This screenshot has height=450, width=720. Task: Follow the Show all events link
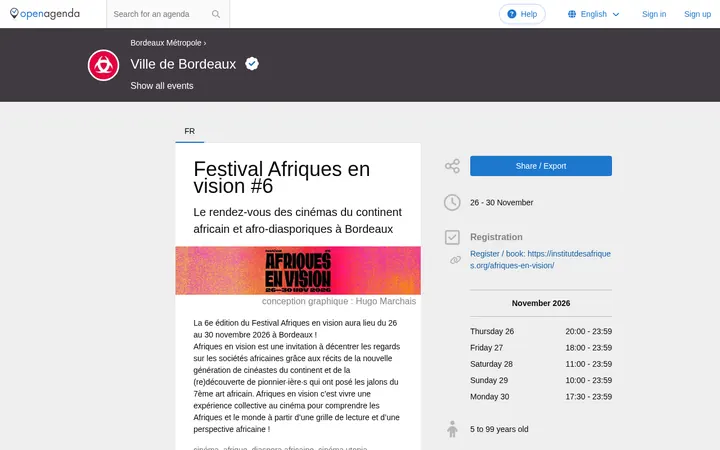(162, 86)
